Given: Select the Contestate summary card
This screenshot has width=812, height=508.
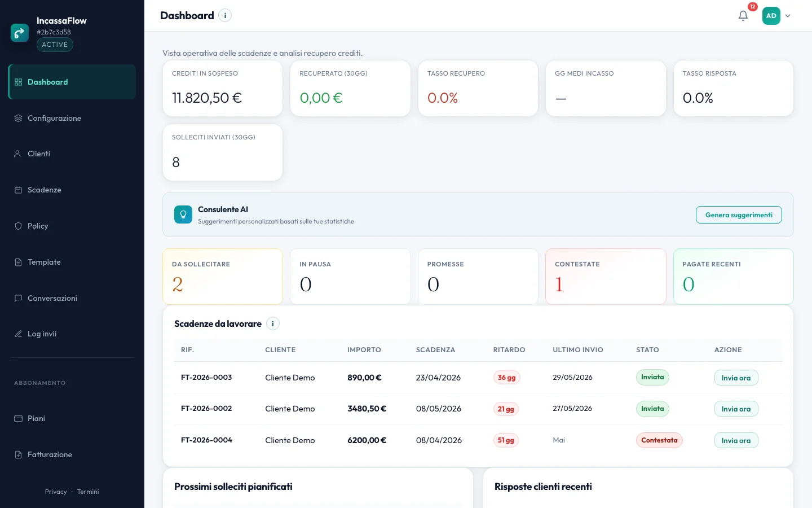Looking at the screenshot, I should pos(606,277).
